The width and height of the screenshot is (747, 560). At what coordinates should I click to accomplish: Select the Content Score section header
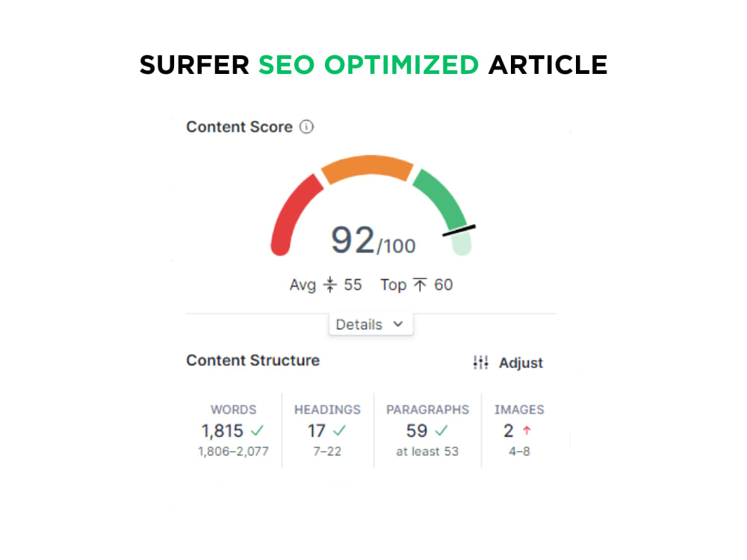239,127
